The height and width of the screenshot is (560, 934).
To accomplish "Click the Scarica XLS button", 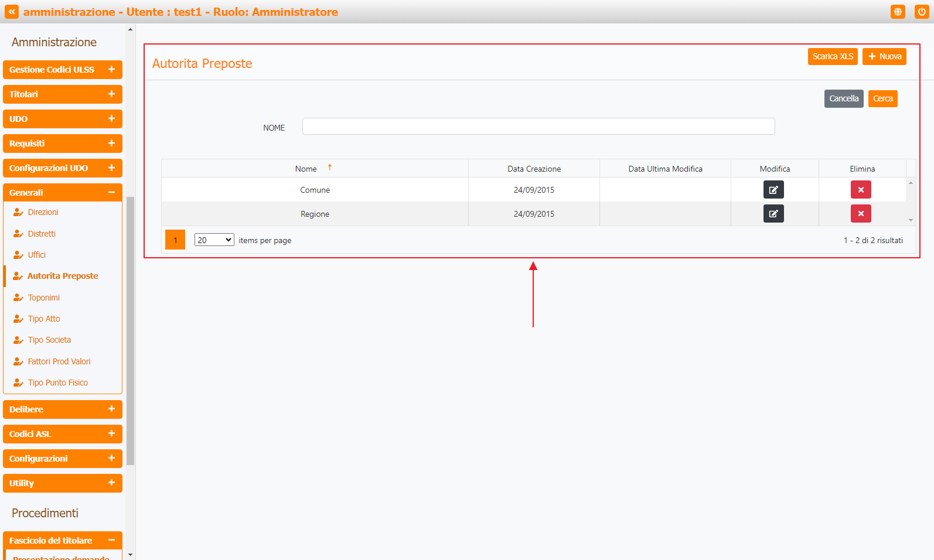I will 833,57.
